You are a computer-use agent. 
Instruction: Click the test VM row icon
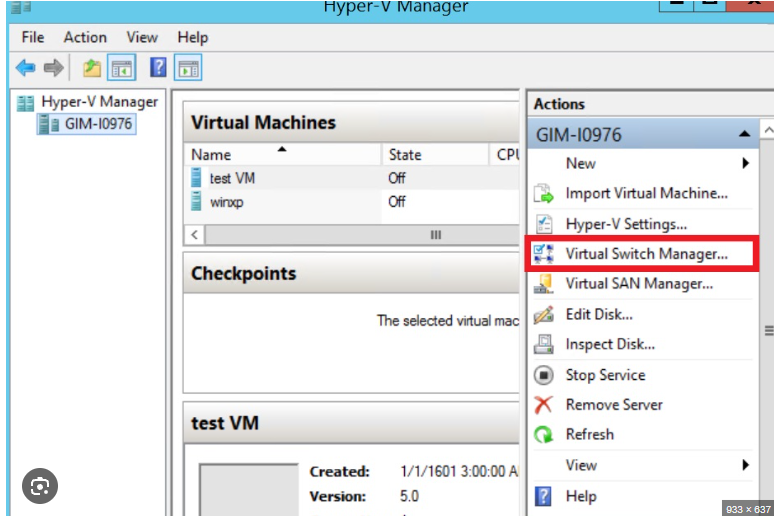click(x=196, y=177)
